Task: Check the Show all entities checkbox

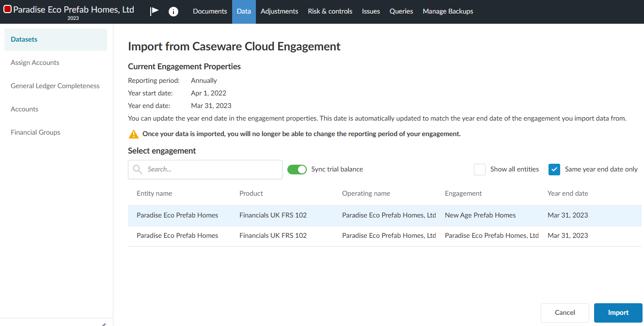Action: 480,170
